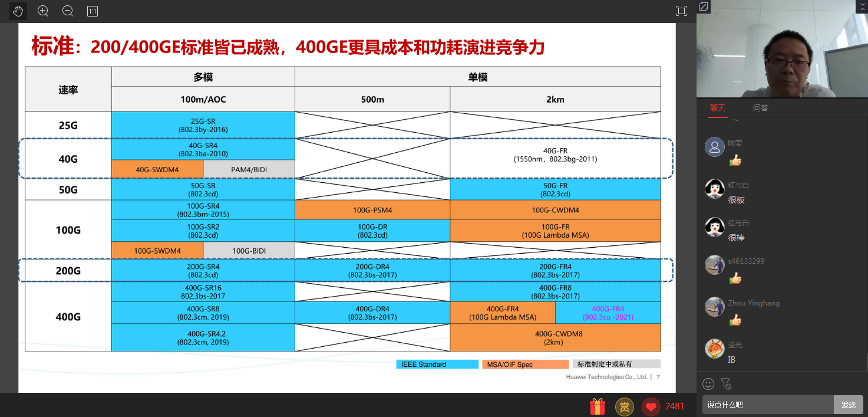This screenshot has width=868, height=417.
Task: Send a gift with the red gift box
Action: [x=598, y=406]
